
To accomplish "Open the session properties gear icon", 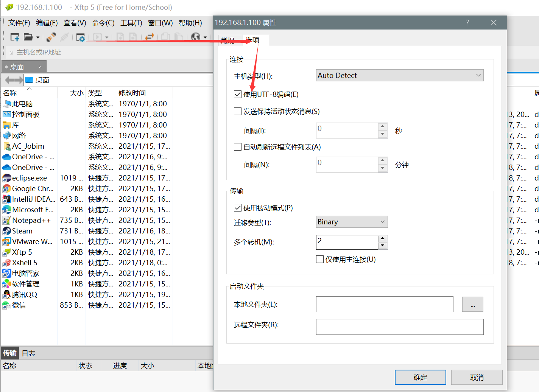I will pyautogui.click(x=81, y=36).
